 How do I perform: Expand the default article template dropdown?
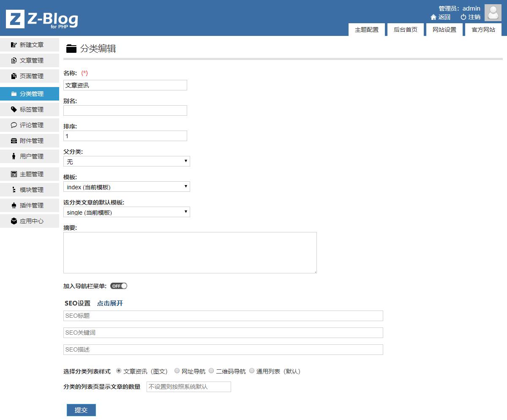pos(126,212)
